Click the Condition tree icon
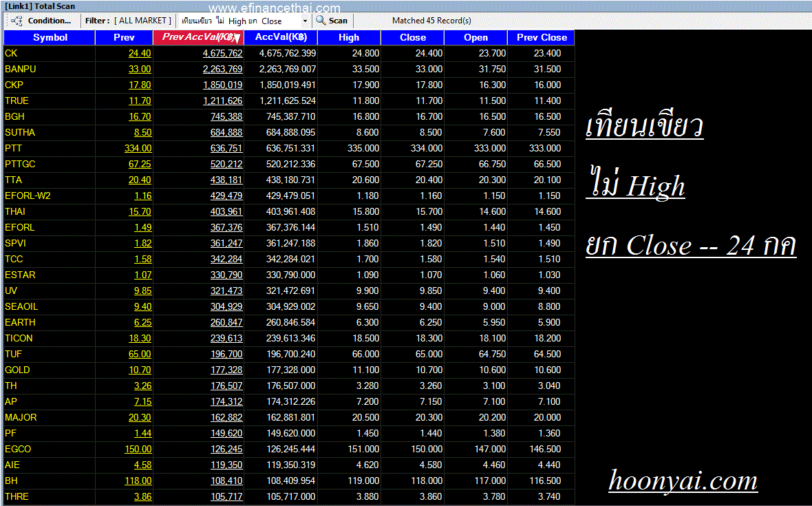The image size is (812, 506). (17, 21)
